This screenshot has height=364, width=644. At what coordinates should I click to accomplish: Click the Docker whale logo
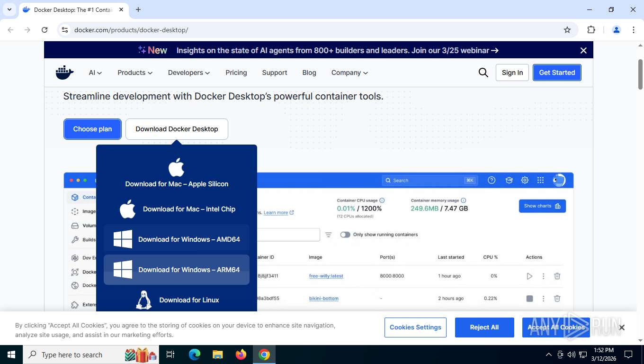tap(65, 73)
